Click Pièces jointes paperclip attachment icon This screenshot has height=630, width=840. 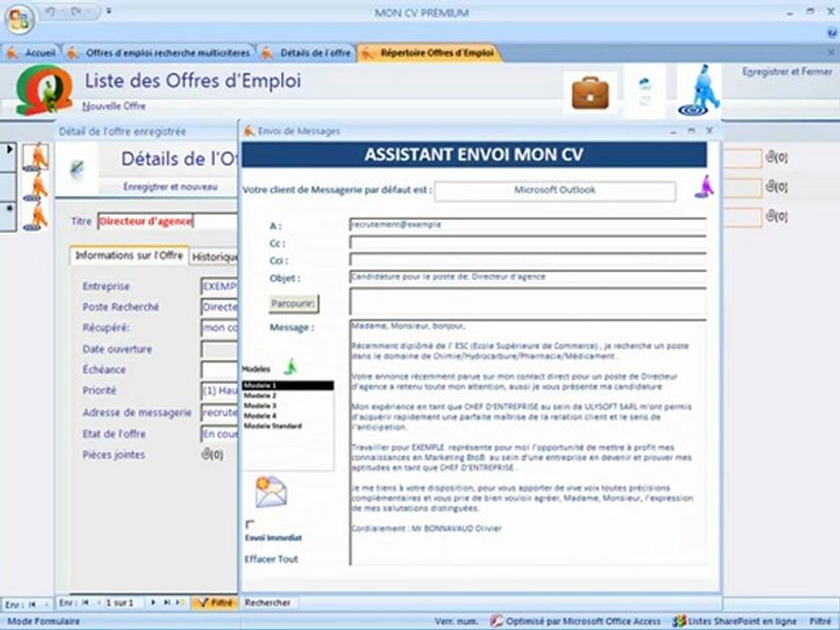click(x=212, y=454)
